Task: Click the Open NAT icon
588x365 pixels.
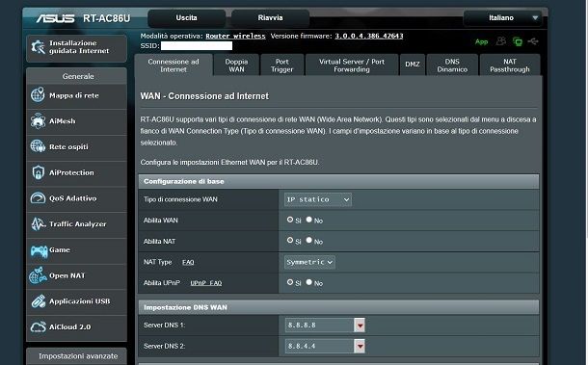Action: point(38,275)
